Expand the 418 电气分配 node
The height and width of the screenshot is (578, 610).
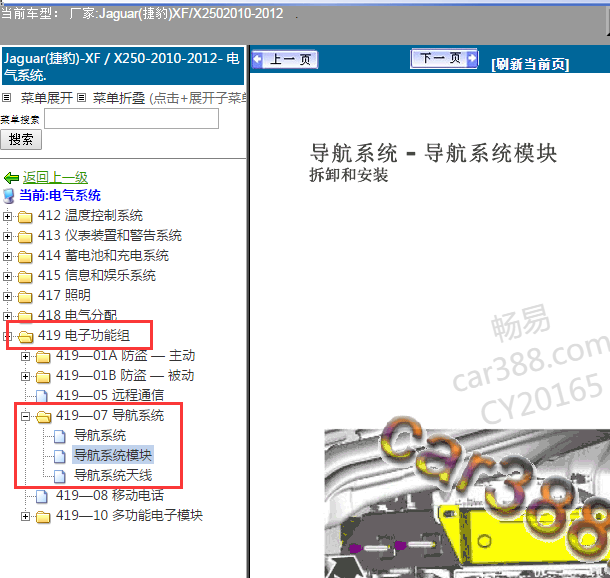7,316
